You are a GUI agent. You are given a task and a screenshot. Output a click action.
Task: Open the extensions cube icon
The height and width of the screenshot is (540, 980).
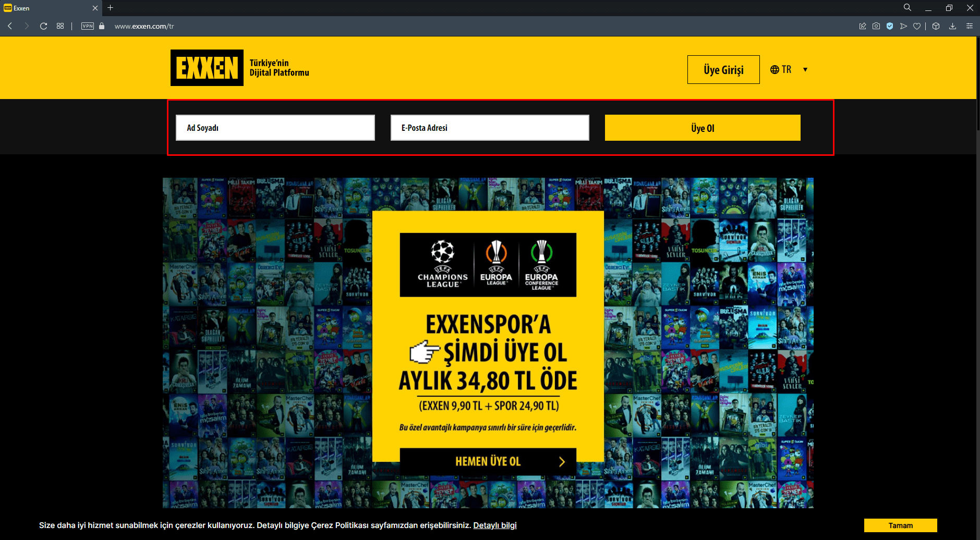coord(936,26)
